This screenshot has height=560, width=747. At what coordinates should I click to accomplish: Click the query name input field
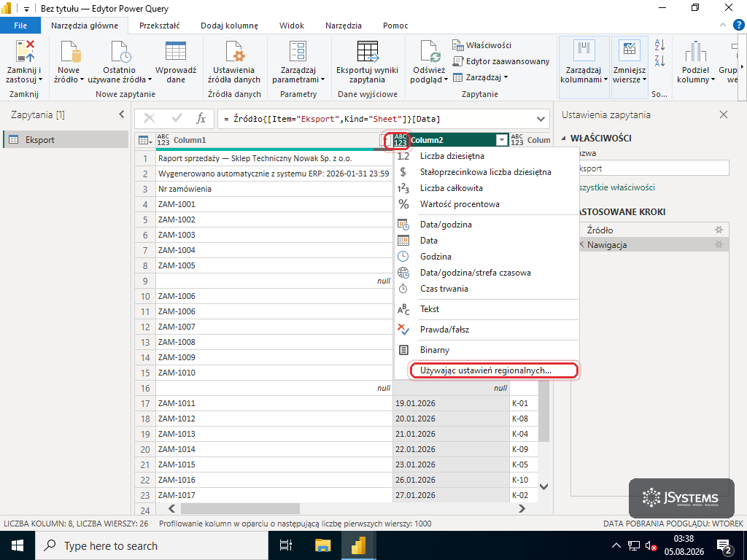tap(654, 168)
